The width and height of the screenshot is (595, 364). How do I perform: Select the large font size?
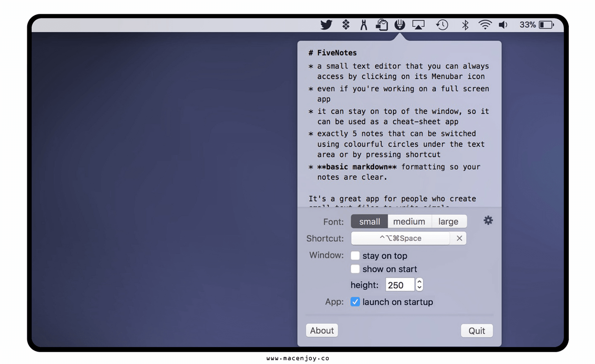[x=449, y=221]
